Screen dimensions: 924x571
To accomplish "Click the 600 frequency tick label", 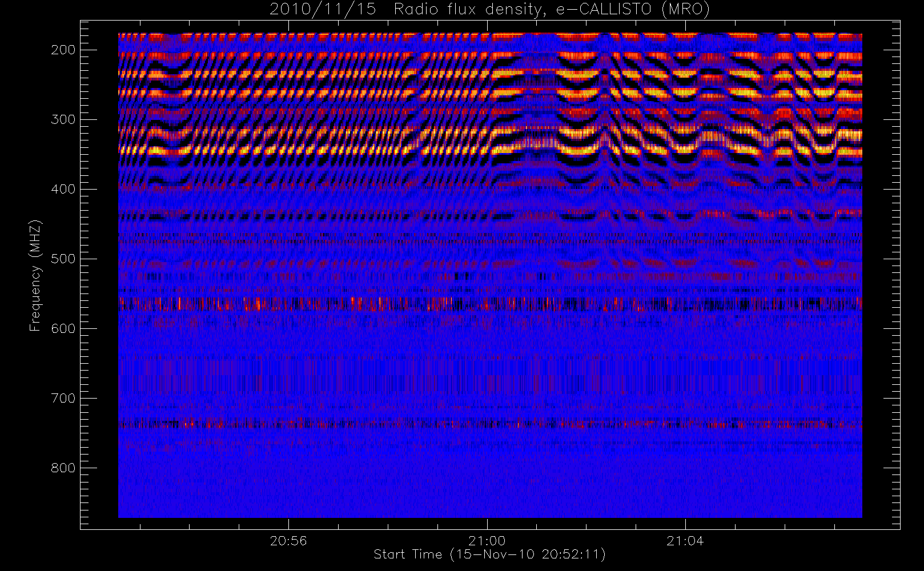I will pos(63,328).
